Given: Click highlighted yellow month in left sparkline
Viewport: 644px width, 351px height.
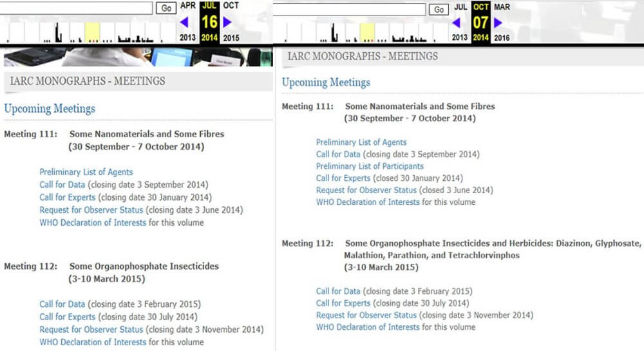Looking at the screenshot, I should point(92,32).
